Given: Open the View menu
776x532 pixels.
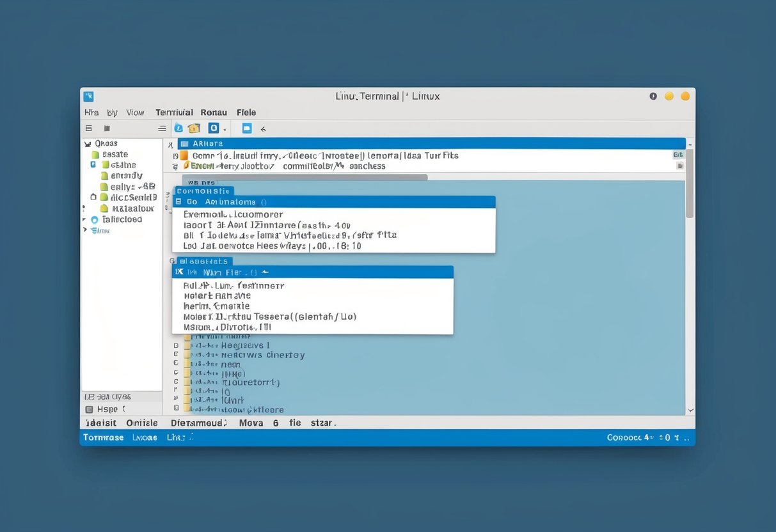Looking at the screenshot, I should [134, 112].
